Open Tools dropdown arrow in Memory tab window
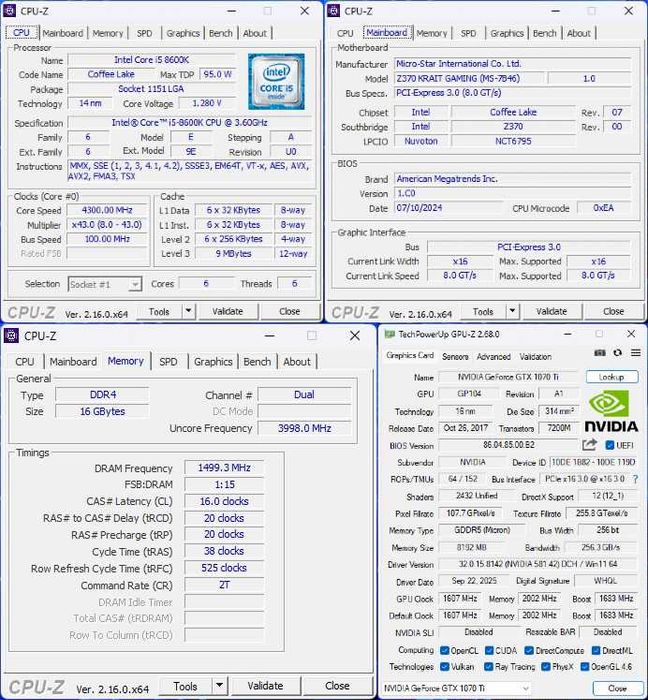Image resolution: width=648 pixels, height=700 pixels. [x=219, y=685]
